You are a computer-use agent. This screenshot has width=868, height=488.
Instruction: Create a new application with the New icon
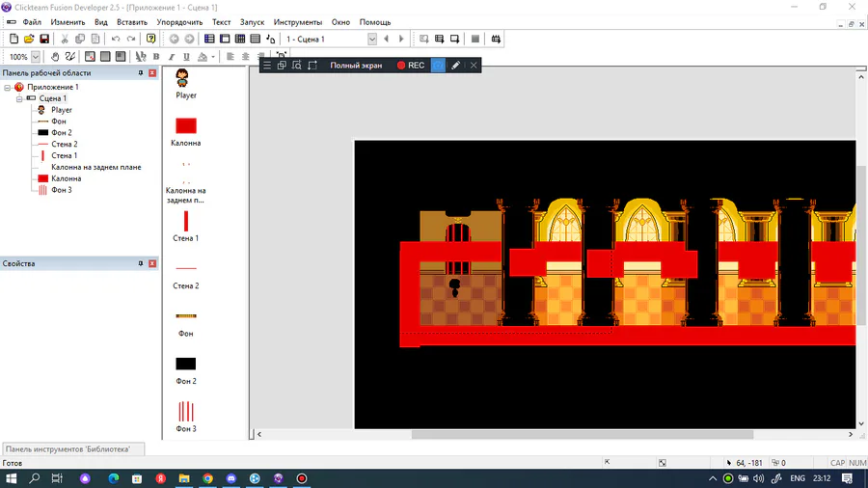14,39
